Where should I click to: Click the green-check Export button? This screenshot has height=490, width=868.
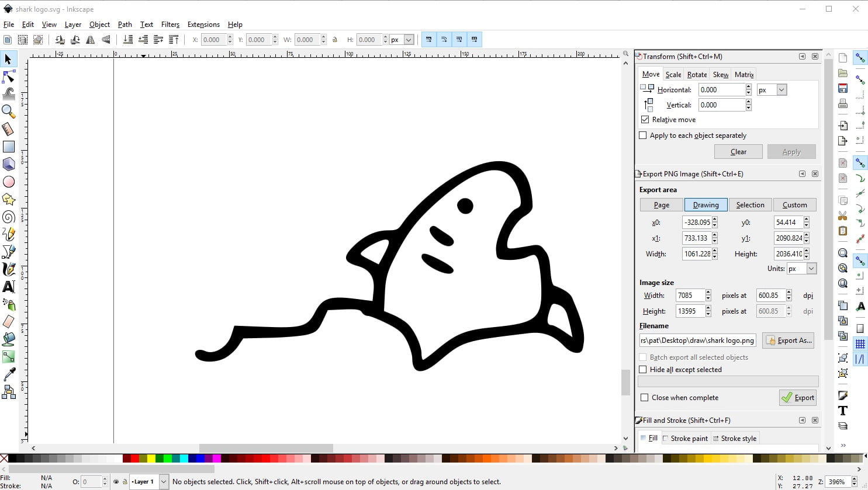[798, 398]
